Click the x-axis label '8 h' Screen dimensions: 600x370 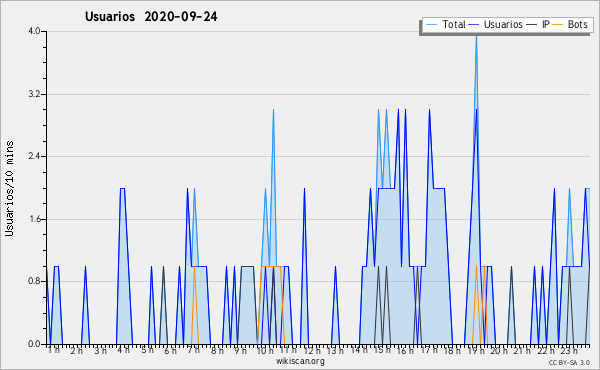[x=217, y=350]
